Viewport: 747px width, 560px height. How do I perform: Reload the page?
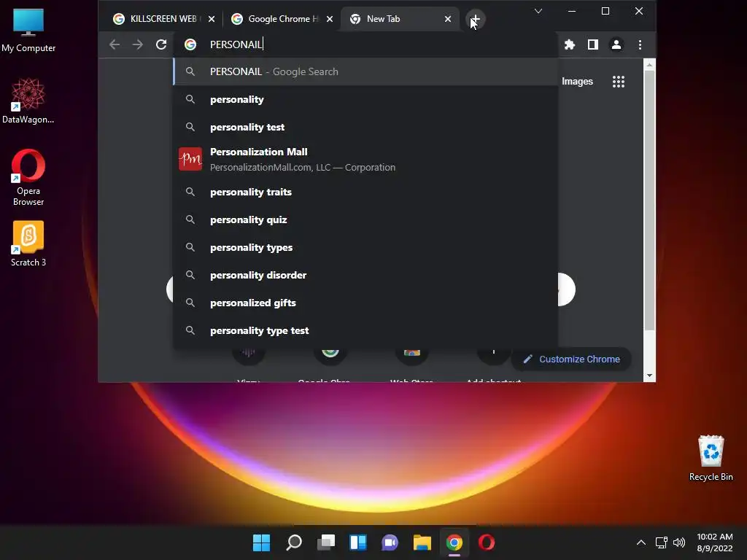pos(161,44)
